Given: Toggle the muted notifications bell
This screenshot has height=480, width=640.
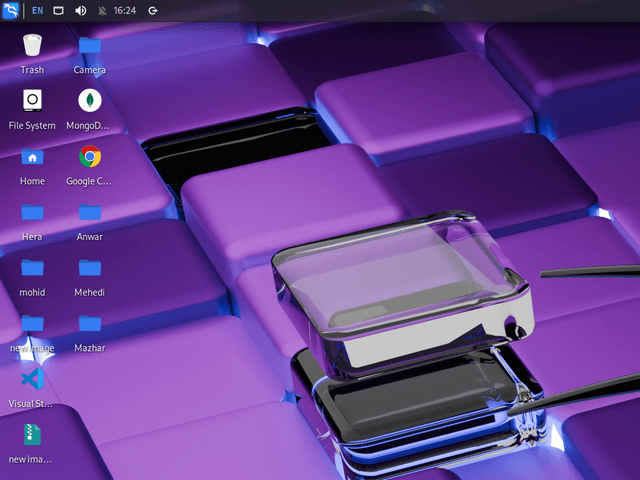Looking at the screenshot, I should (x=100, y=10).
